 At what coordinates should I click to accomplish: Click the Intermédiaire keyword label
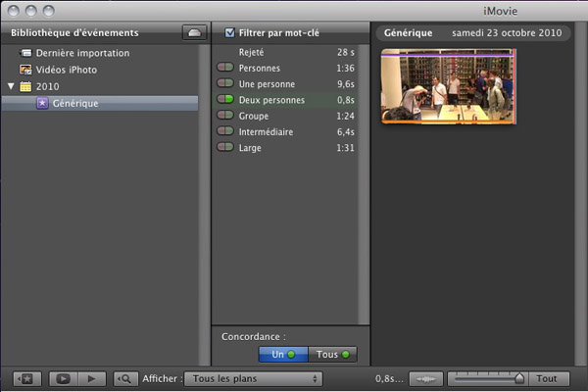267,132
